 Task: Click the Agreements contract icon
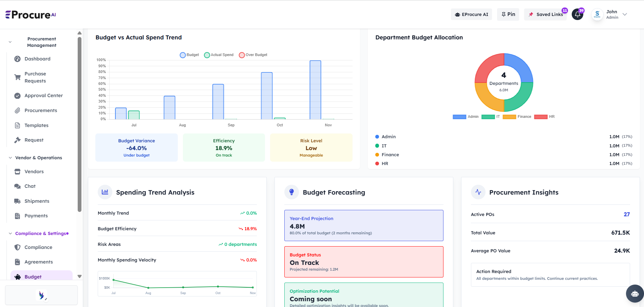pos(17,262)
